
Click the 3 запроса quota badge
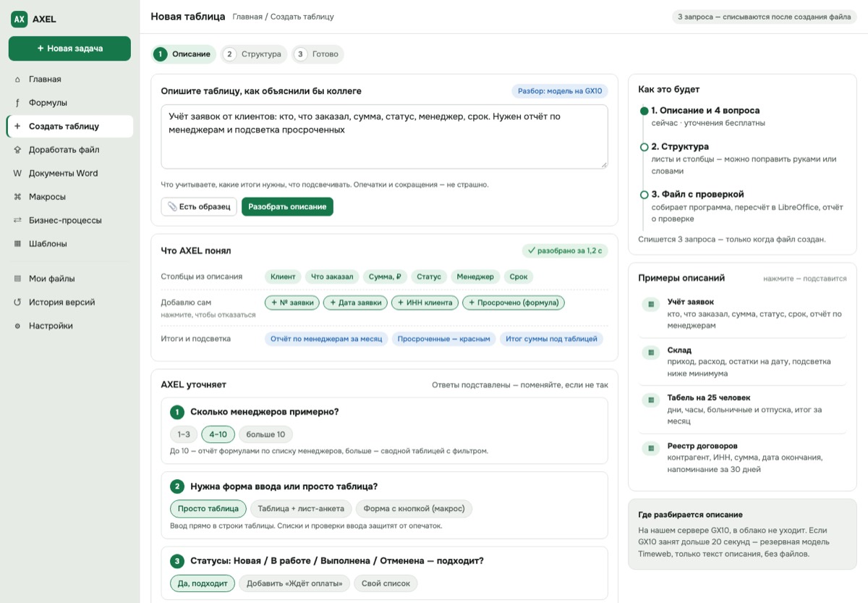(x=764, y=17)
